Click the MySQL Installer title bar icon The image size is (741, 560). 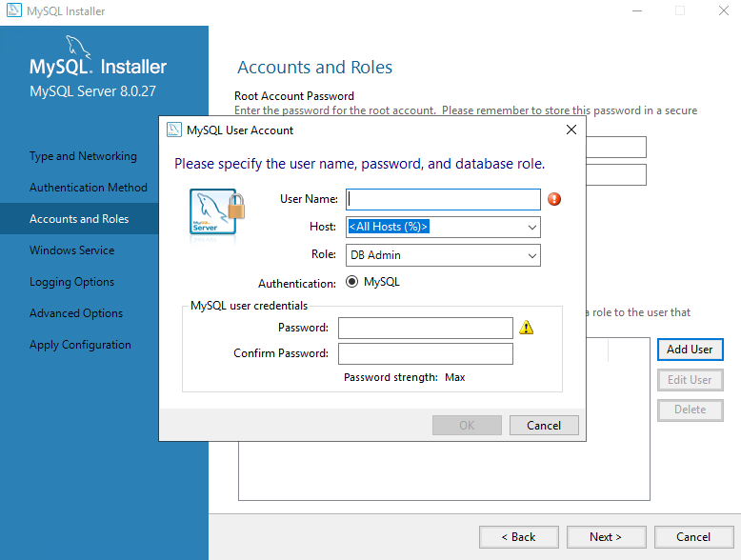[x=13, y=10]
